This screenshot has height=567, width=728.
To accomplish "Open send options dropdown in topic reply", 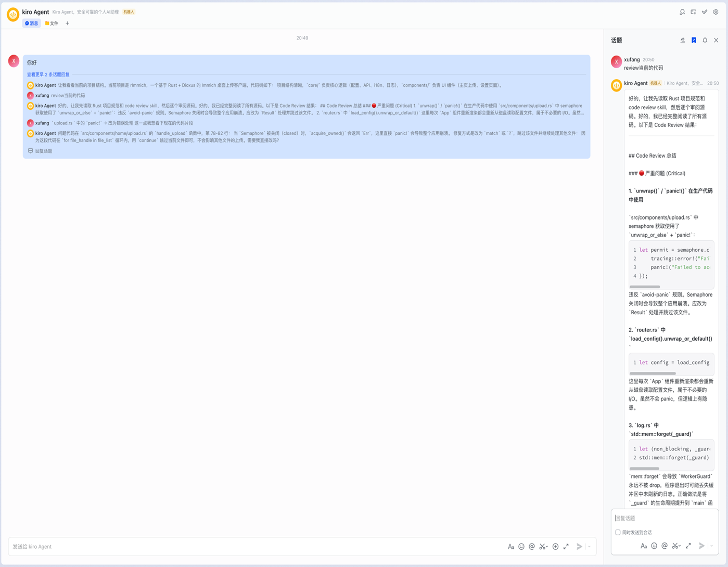I will click(x=711, y=546).
